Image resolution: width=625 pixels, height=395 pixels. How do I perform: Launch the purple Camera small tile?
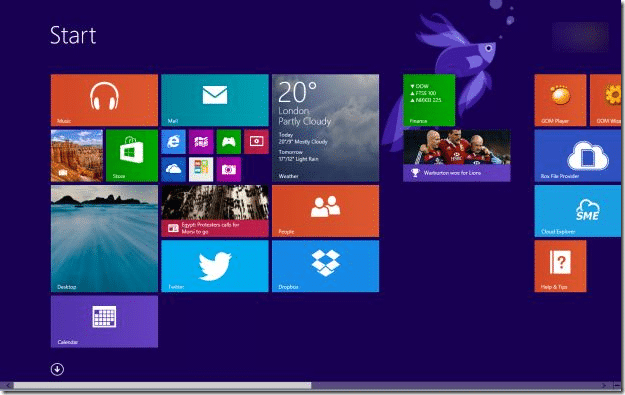(x=229, y=169)
